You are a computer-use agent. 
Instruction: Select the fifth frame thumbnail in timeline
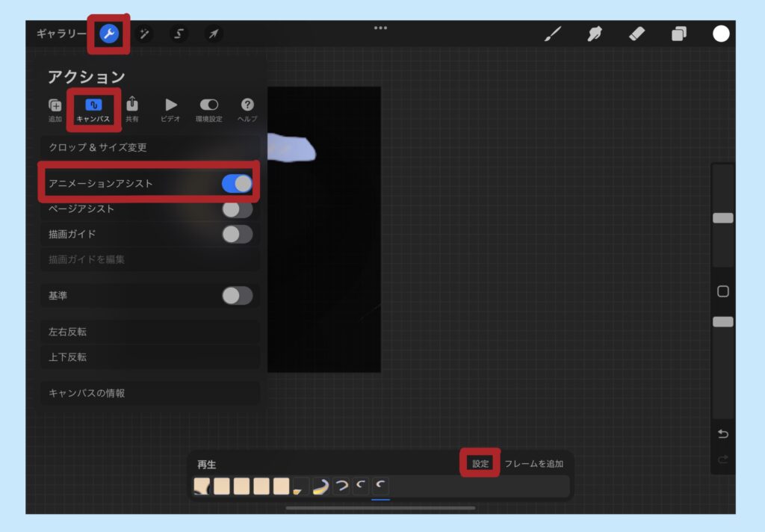tap(281, 486)
